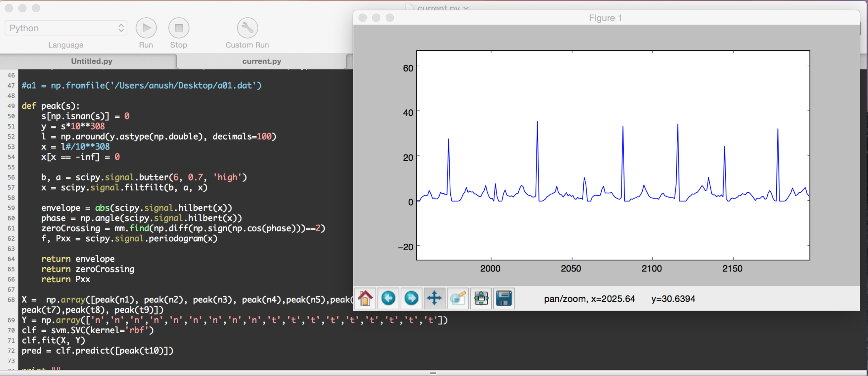Go forward to next plot view
Screen dimensions: 868x376
tap(411, 298)
